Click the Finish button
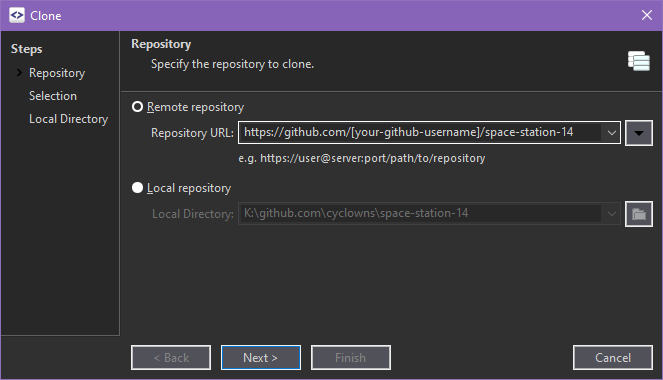This screenshot has height=380, width=663. tap(351, 358)
